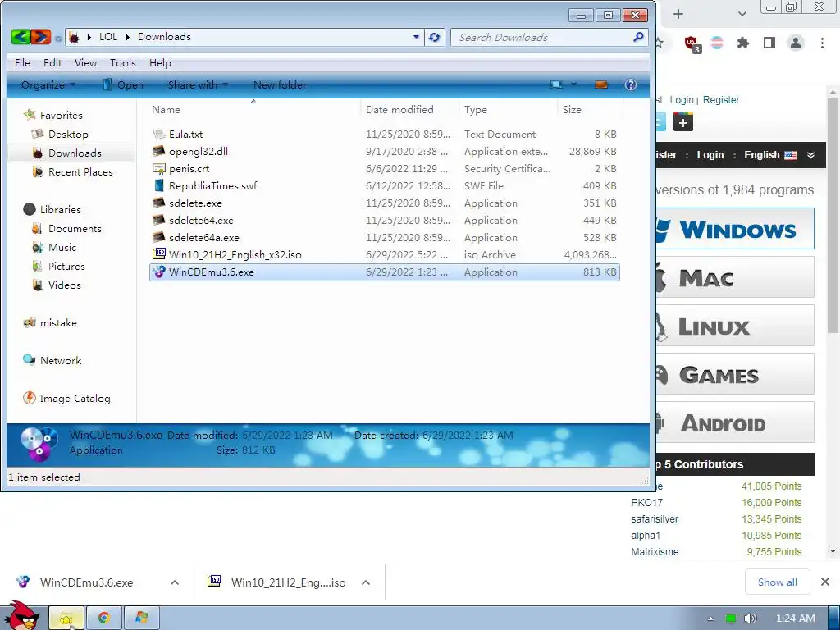Image resolution: width=840 pixels, height=630 pixels.
Task: Open Chrome tab search dropdown arrow
Action: click(742, 14)
